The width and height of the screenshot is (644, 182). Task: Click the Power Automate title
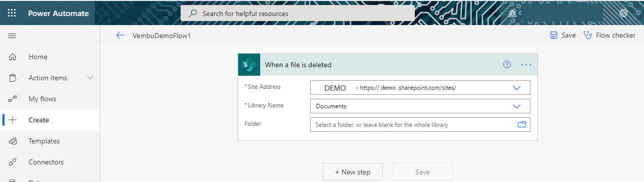click(59, 14)
